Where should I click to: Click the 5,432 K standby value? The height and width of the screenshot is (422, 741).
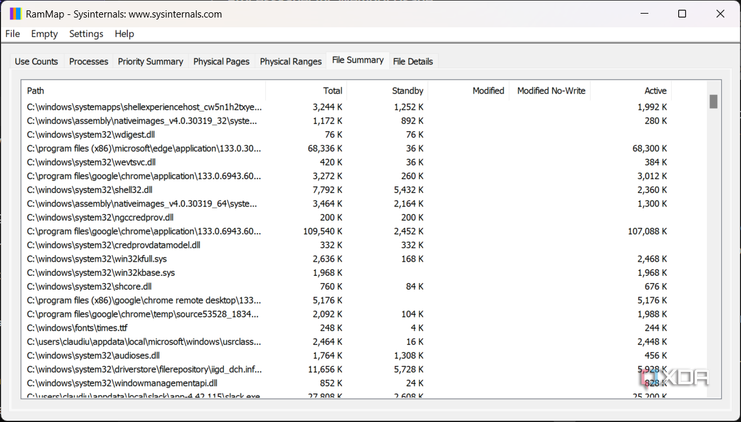click(x=409, y=190)
